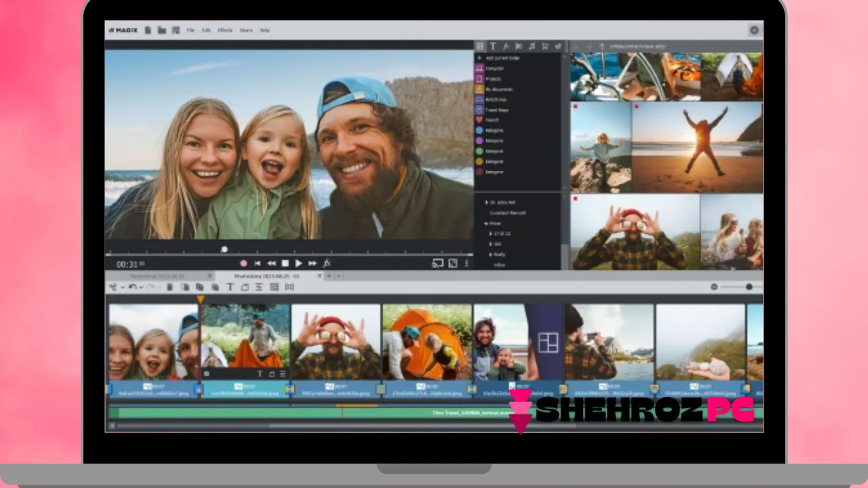
Task: Collapse the expanded folder in the tree
Action: tap(486, 223)
